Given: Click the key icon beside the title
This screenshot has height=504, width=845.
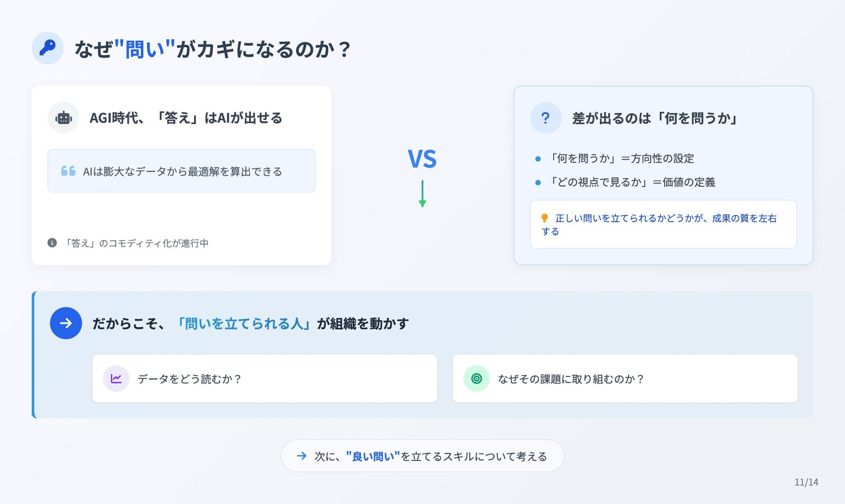Looking at the screenshot, I should coord(48,48).
